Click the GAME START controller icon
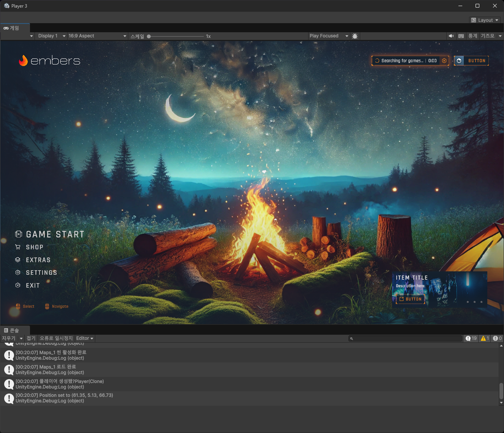This screenshot has height=433, width=504. point(19,234)
